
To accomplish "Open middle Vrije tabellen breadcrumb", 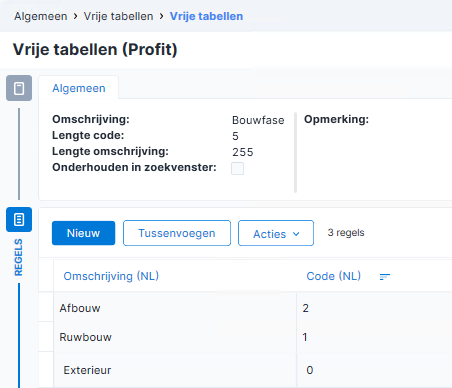I will (118, 16).
